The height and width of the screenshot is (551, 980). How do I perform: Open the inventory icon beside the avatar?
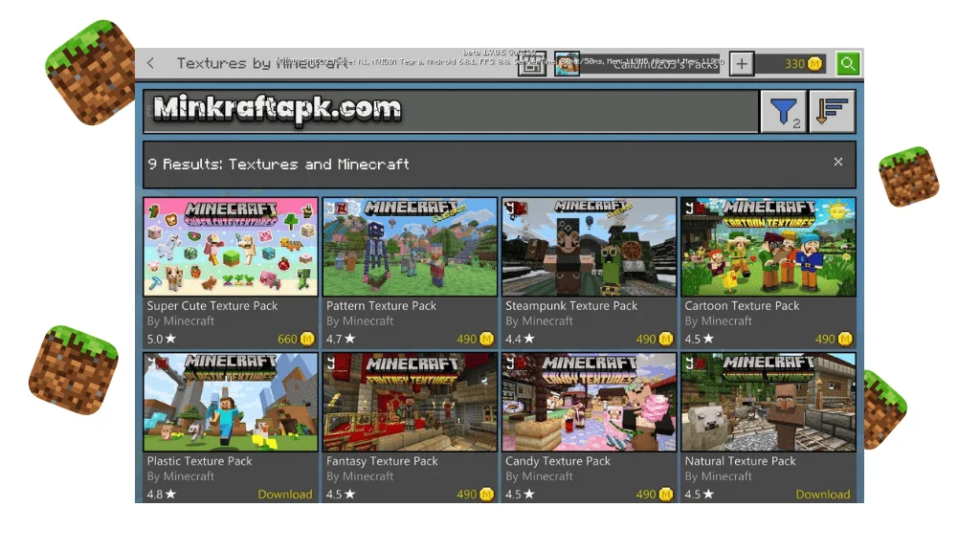click(532, 64)
